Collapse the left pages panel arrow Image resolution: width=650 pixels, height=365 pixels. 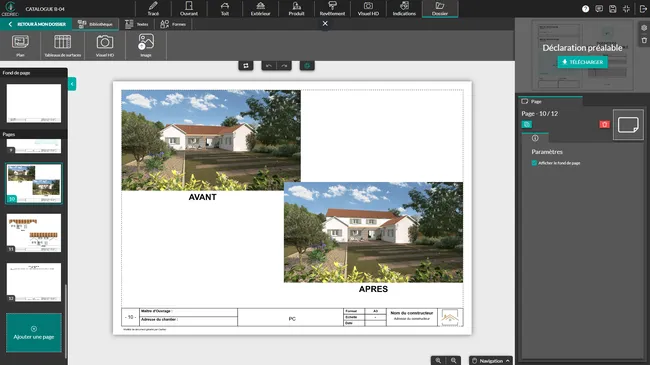tap(72, 84)
